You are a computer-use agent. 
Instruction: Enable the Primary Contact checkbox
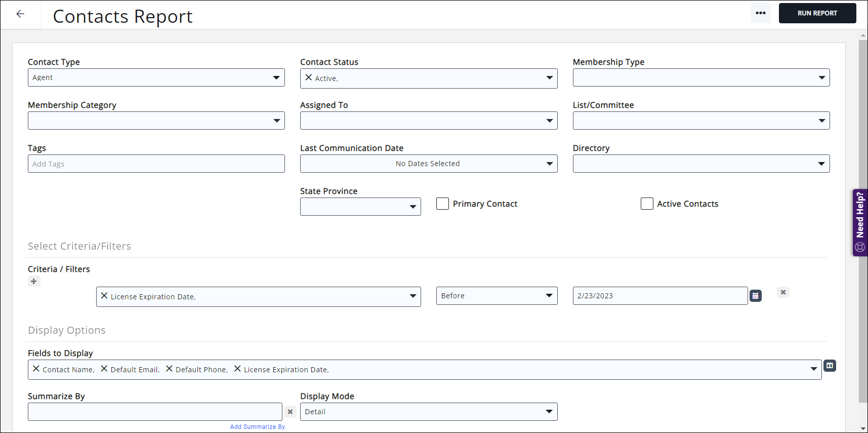[442, 204]
